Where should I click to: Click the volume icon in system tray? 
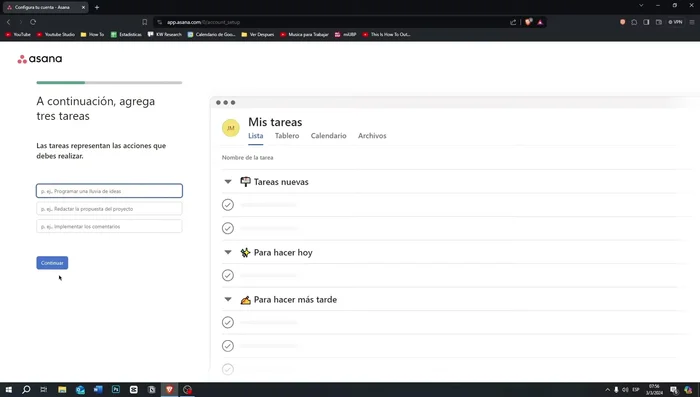pos(625,389)
